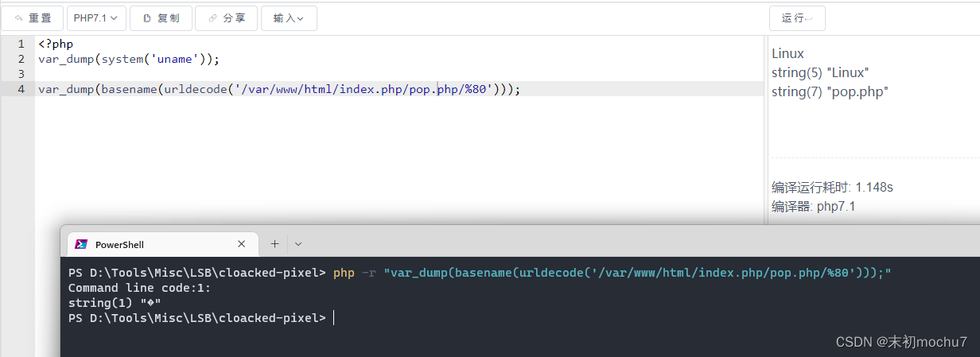The image size is (980, 357).
Task: Click line number 2 in gutter
Action: [x=21, y=59]
